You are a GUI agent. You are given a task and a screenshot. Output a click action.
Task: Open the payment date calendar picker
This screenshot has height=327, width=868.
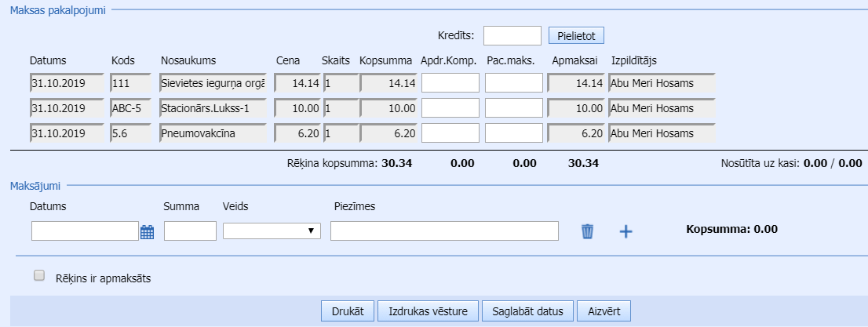coord(147,231)
